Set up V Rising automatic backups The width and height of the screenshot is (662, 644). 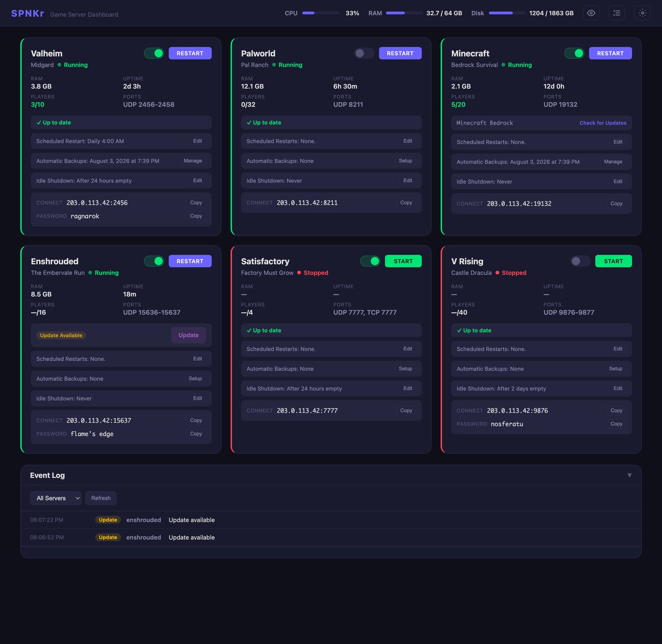[616, 369]
